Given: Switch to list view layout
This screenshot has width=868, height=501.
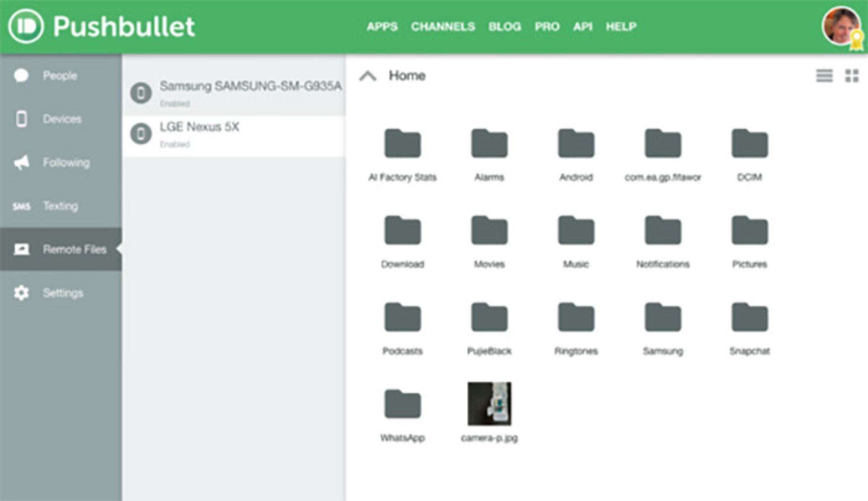Looking at the screenshot, I should click(825, 75).
